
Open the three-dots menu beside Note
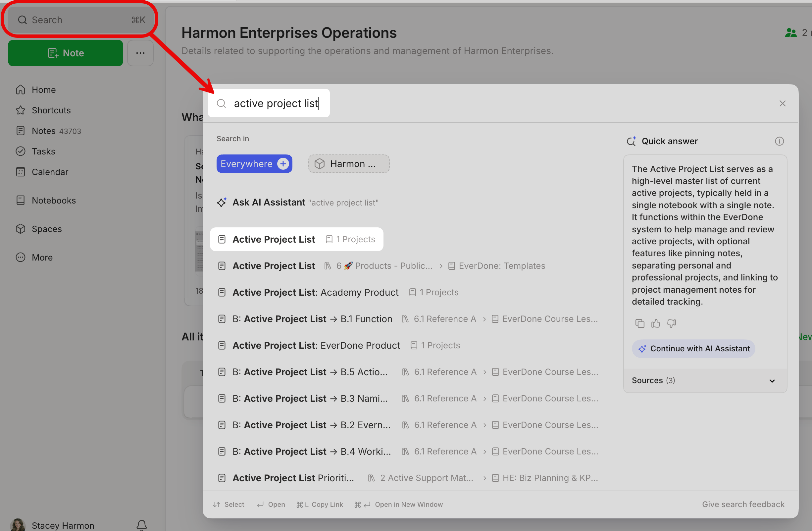point(140,53)
